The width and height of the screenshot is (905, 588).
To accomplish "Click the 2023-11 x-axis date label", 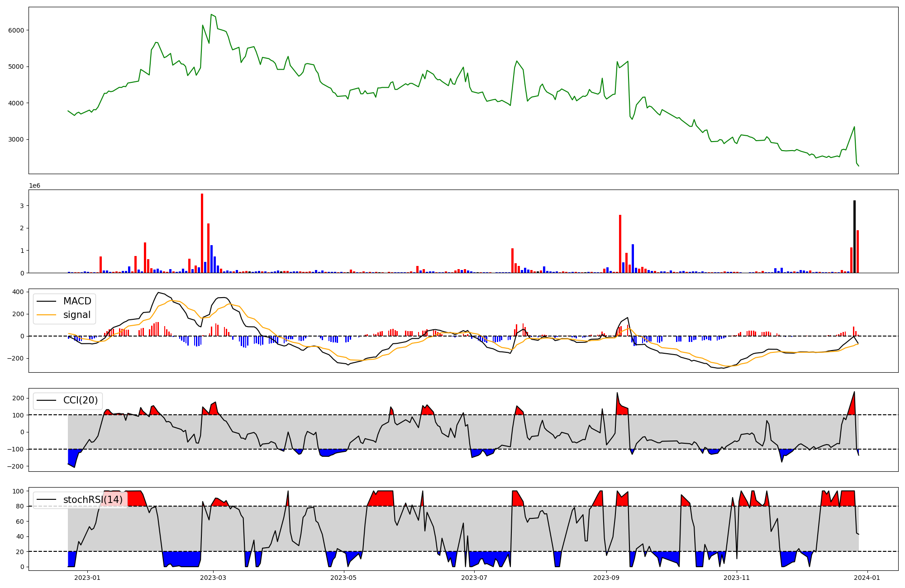I will point(737,578).
